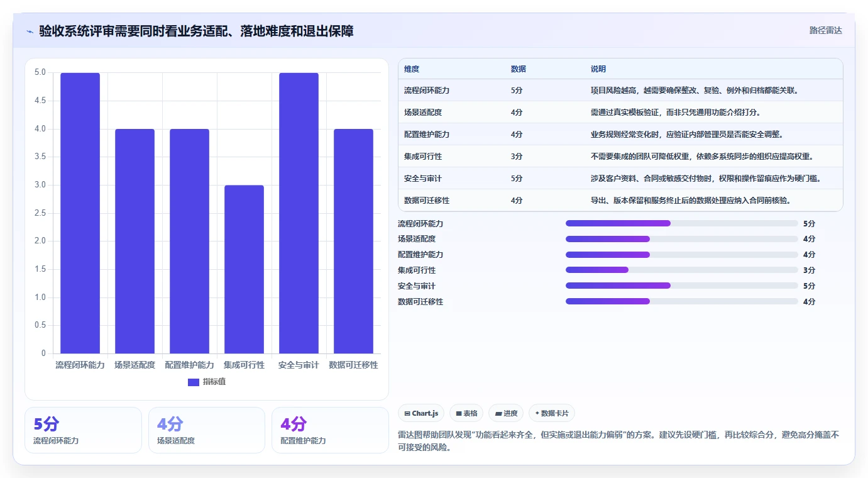Click 场景适配度 cell in the table
868x478 pixels.
tap(423, 113)
